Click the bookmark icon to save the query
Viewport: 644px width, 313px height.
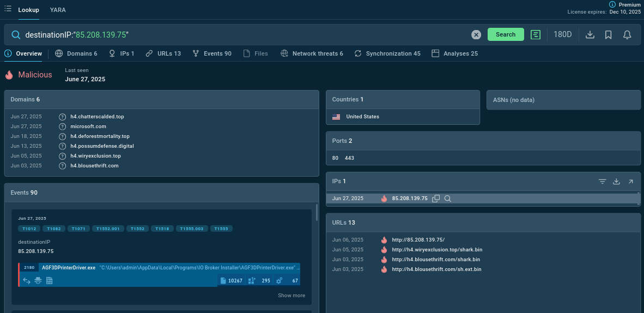point(609,35)
